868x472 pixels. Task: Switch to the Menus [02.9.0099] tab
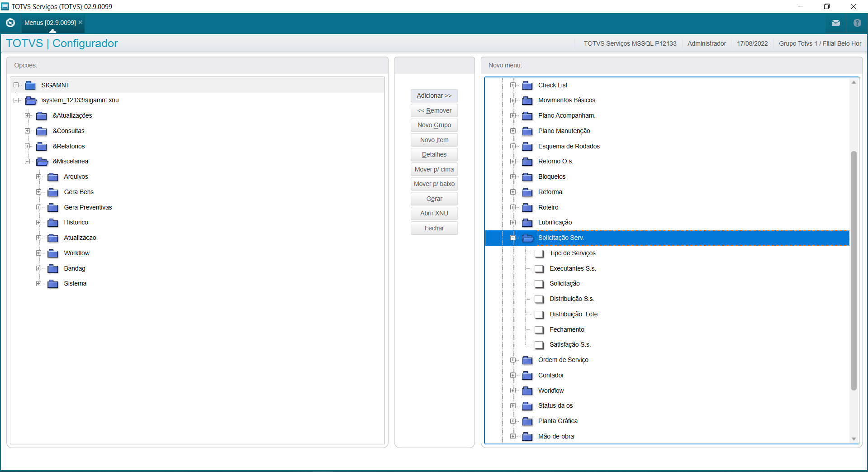coord(50,23)
